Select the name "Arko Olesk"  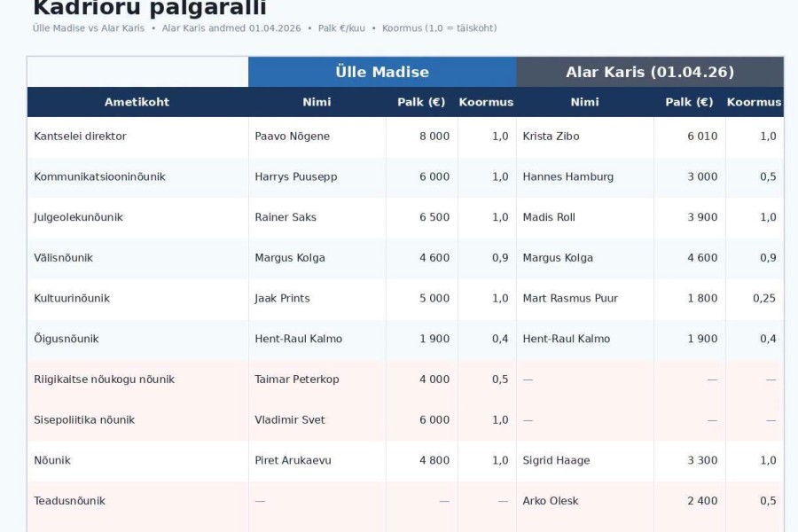coord(551,501)
